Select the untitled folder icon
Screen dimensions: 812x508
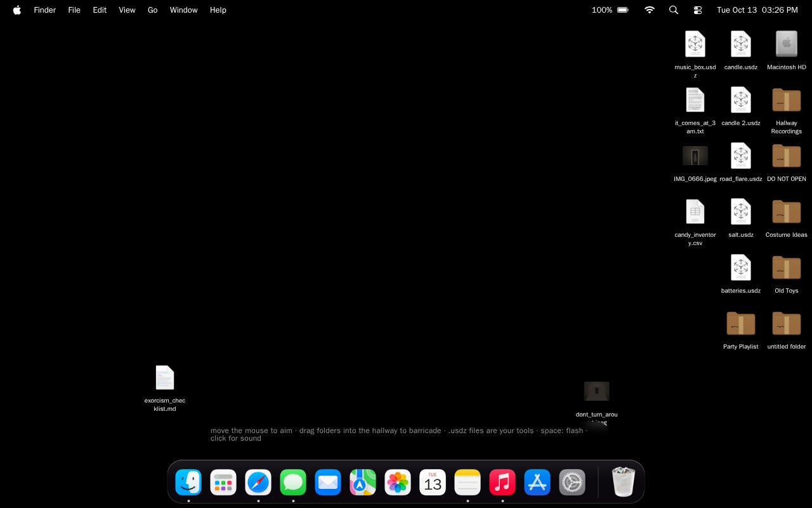787,324
